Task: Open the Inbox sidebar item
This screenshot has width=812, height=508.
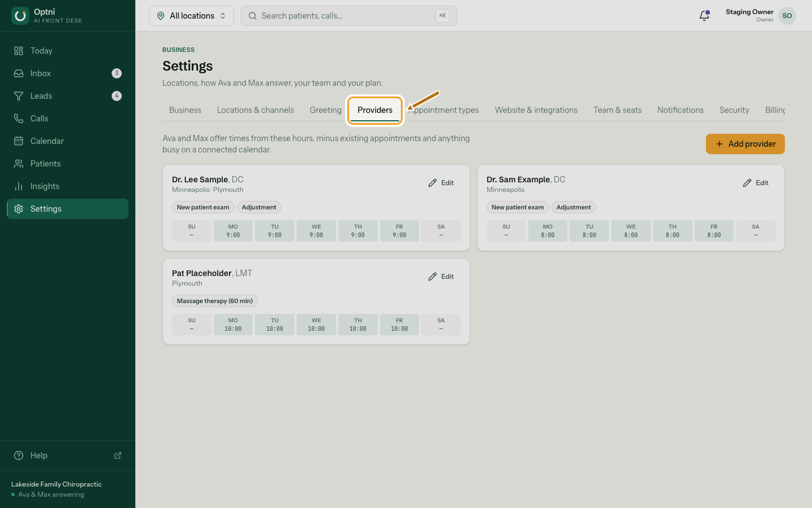Action: point(68,73)
